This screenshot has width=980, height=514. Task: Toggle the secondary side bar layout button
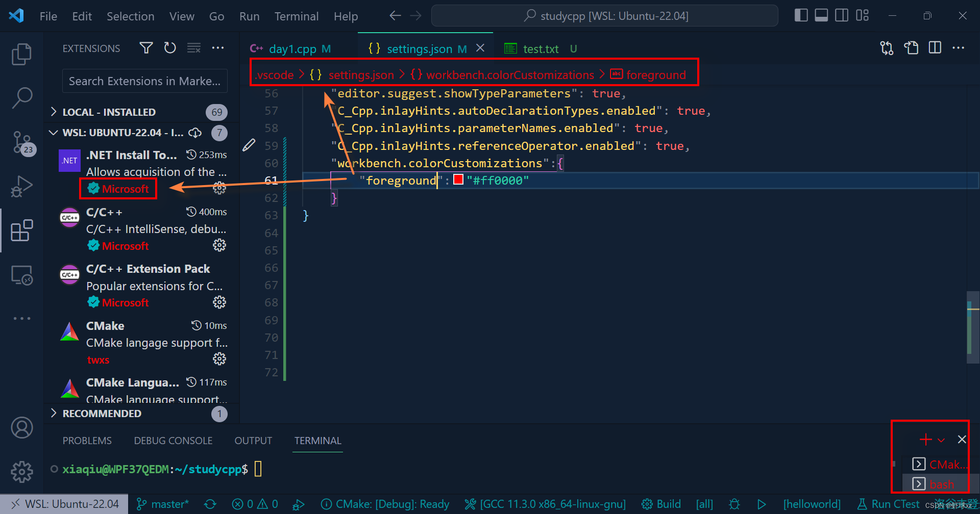coord(842,15)
